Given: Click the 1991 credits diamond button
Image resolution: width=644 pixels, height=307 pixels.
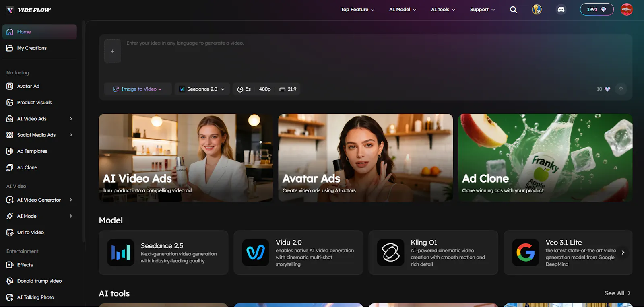Looking at the screenshot, I should click(597, 10).
